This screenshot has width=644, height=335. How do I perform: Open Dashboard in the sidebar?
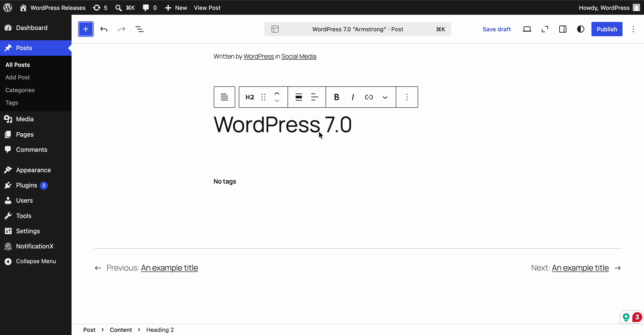pos(36,28)
